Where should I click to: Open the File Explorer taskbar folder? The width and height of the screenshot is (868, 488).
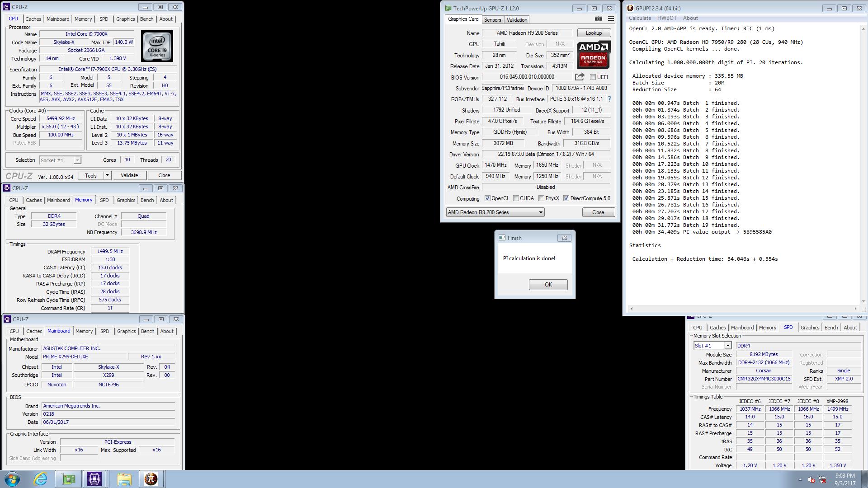[124, 479]
